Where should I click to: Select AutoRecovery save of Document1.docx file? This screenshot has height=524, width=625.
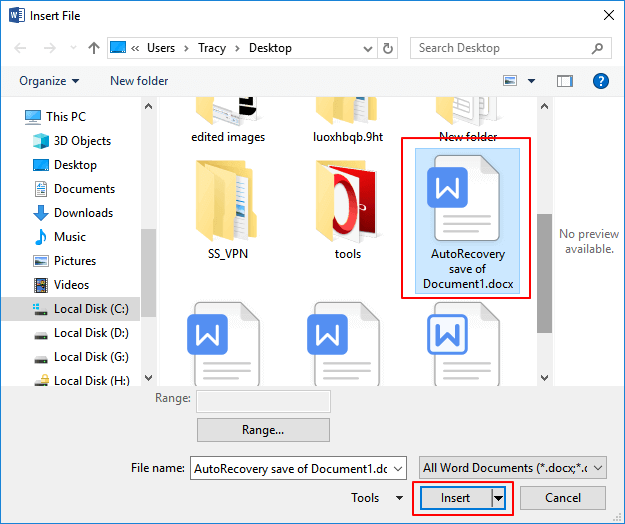[x=468, y=217]
